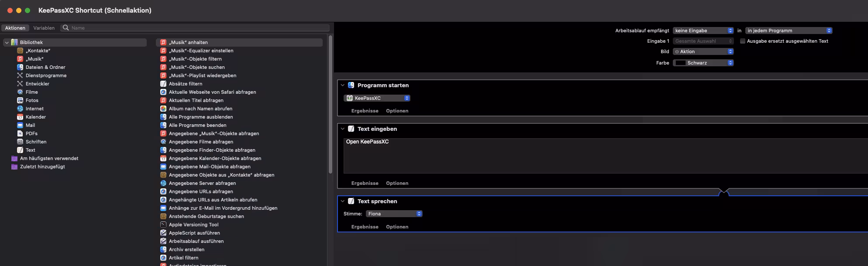Show Optionen of Text eingeben

[397, 183]
